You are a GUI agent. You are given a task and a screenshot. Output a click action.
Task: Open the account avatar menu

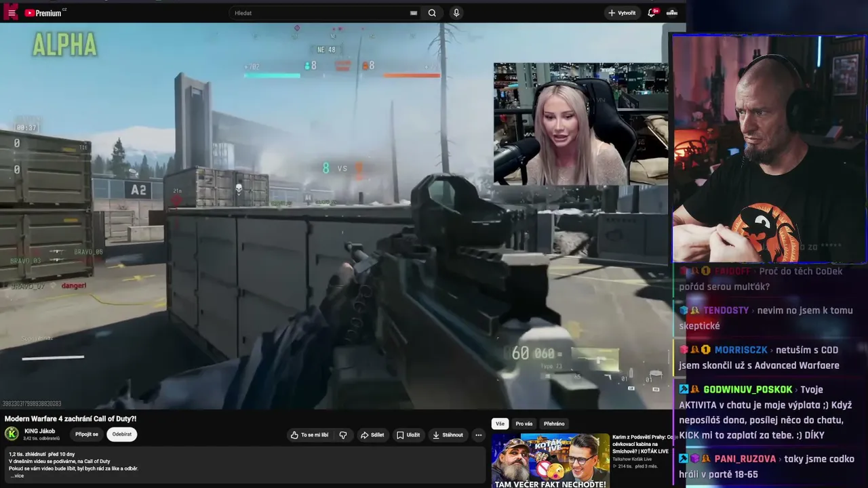[x=672, y=13]
